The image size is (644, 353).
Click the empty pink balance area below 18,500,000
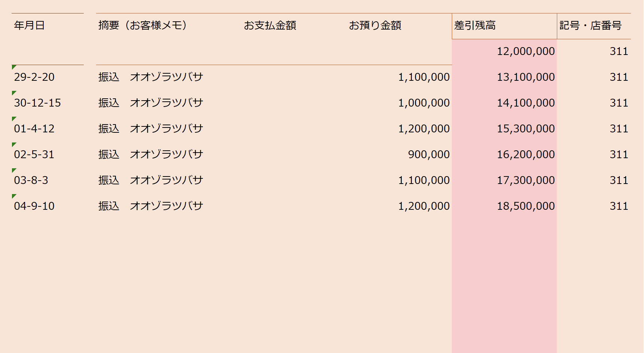tap(504, 286)
